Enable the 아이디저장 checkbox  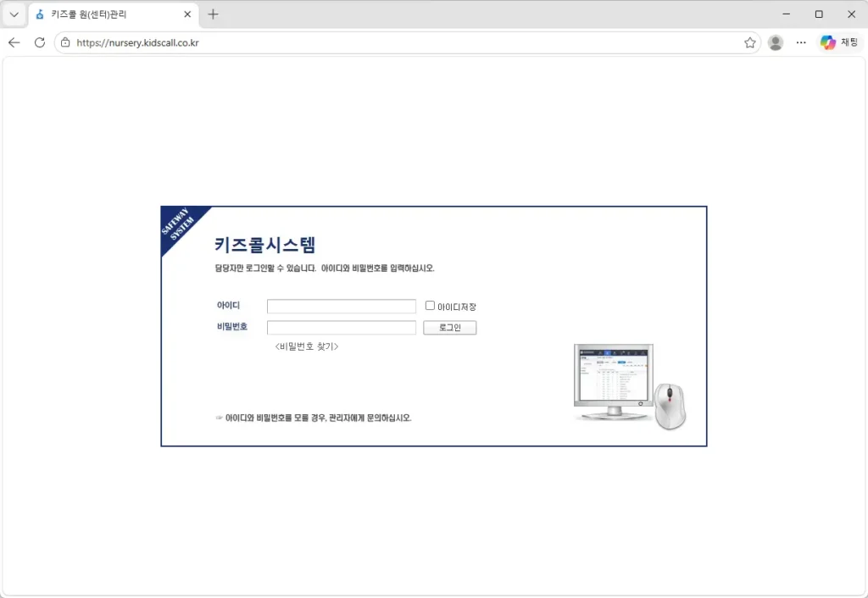point(430,305)
